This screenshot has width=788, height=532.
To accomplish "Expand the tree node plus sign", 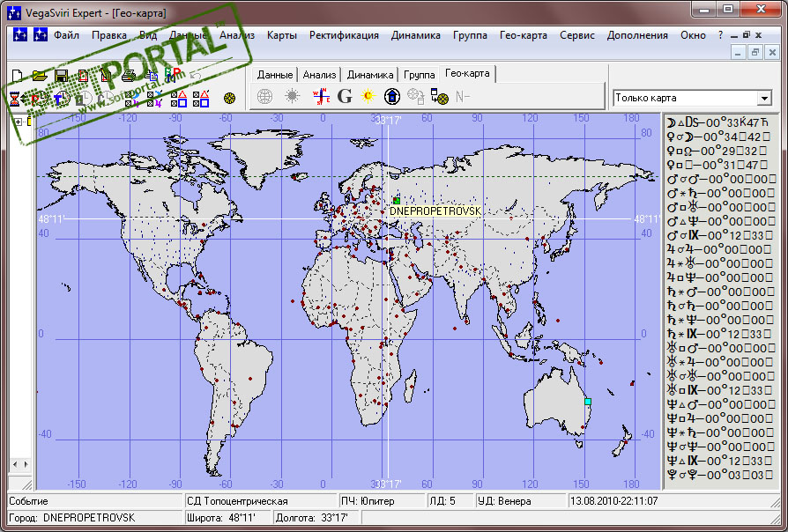I will 19,122.
